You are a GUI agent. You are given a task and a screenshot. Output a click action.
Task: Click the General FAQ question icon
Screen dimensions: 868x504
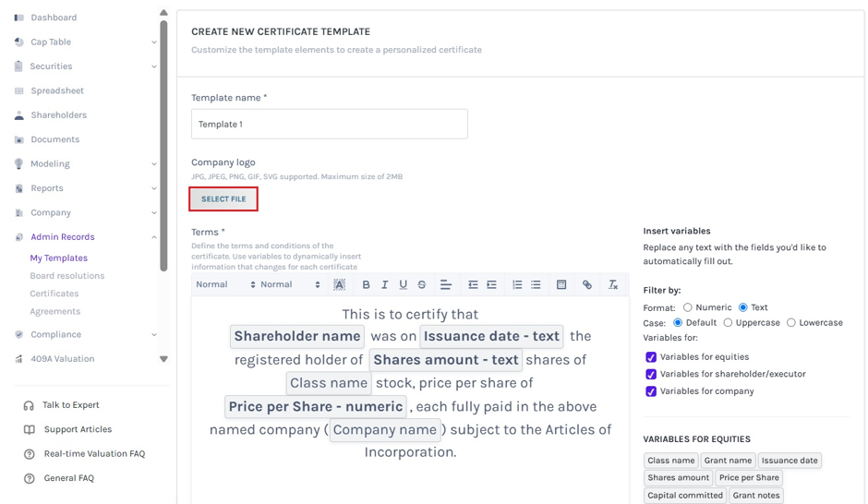coord(30,478)
